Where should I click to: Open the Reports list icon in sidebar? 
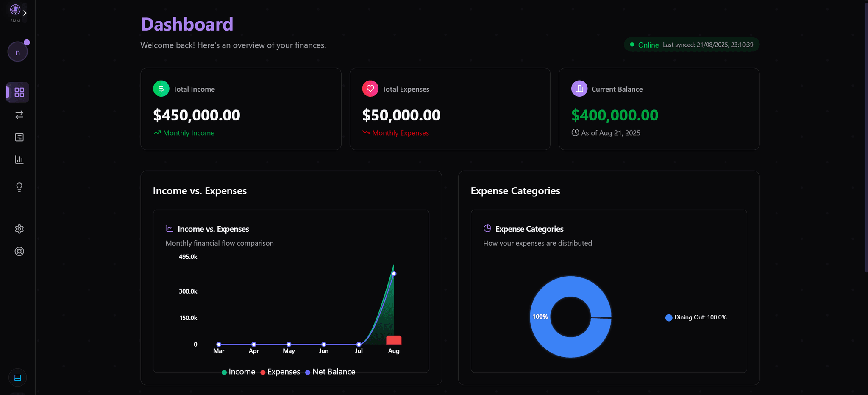19,137
